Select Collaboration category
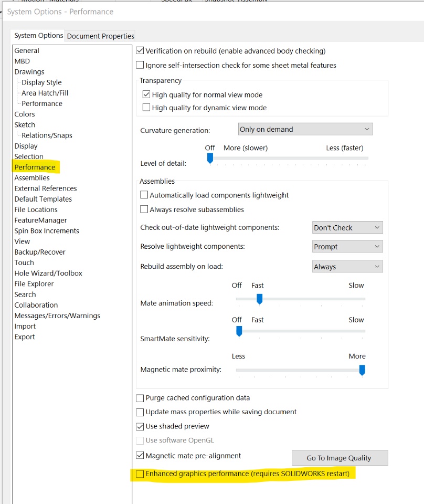This screenshot has width=424, height=504. (x=36, y=305)
